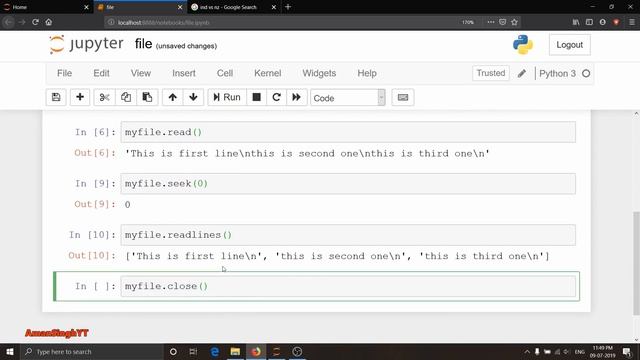Open the page actions three-dot menu
The height and width of the screenshot is (360, 640).
tap(491, 22)
